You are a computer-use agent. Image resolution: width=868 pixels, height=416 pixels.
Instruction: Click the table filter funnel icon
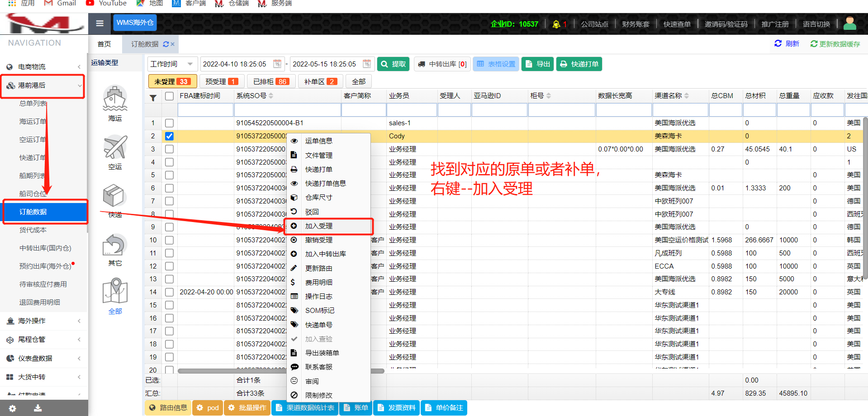(153, 97)
